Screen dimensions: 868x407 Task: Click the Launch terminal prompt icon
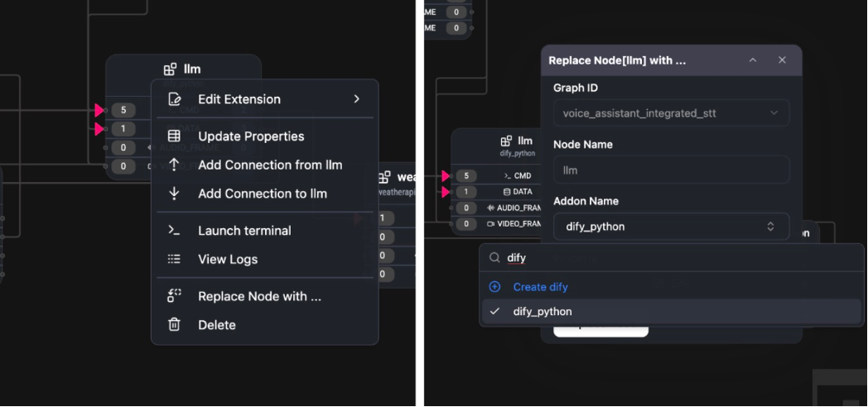174,231
